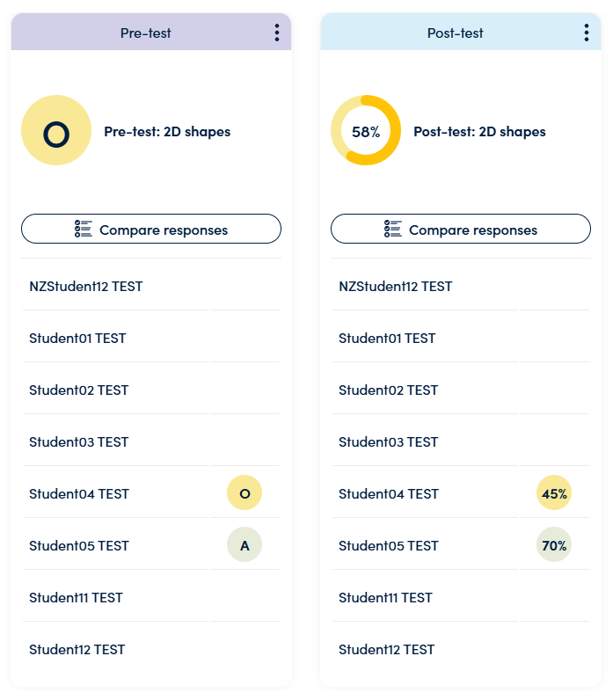The height and width of the screenshot is (700, 613).
Task: Select the Pre-test column header
Action: click(x=151, y=32)
